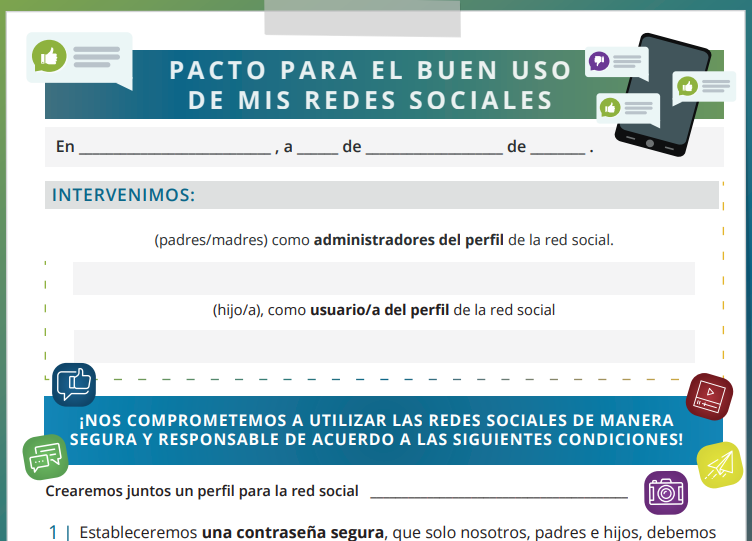Click the blue thumbs-up chat bubble icon
The image size is (752, 541).
coord(74,385)
